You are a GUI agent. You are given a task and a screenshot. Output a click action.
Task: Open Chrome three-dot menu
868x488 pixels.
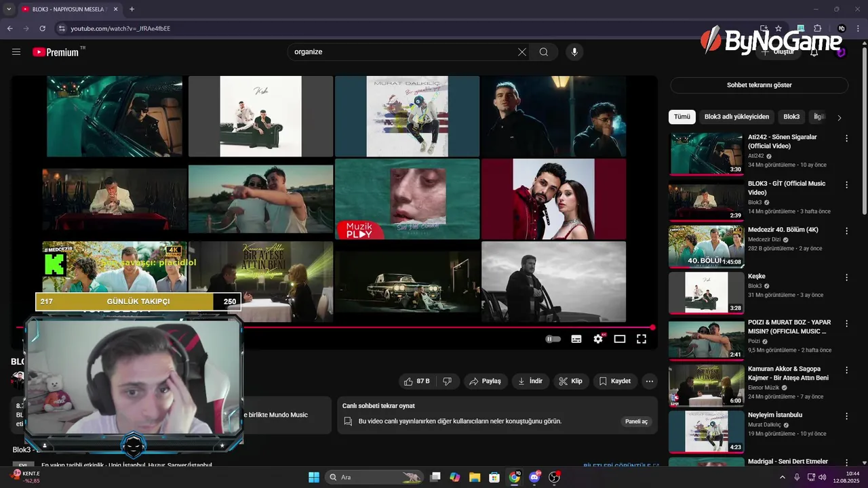(859, 28)
